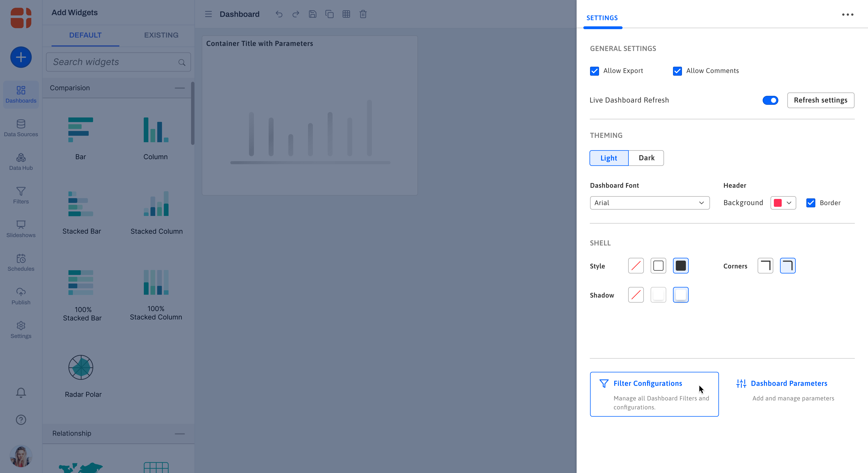Select the Light theme
The width and height of the screenshot is (868, 473).
(609, 158)
